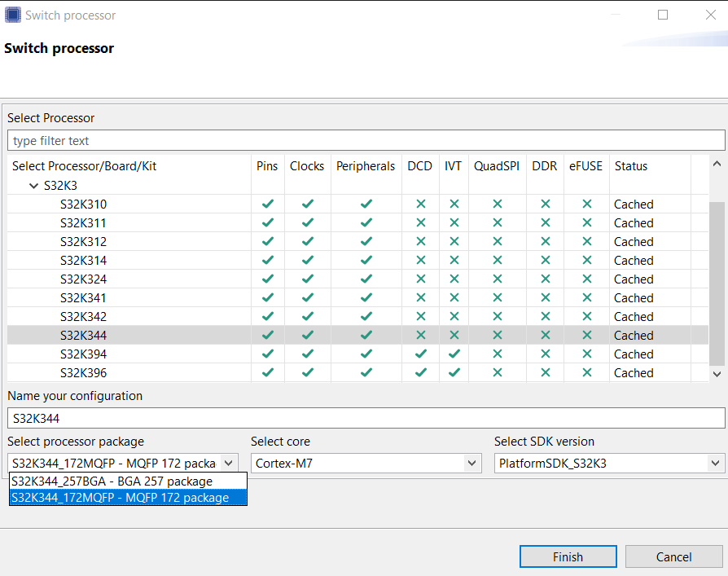The image size is (728, 576).
Task: Click the QuadSPI cross for S32K312
Action: coord(497,242)
